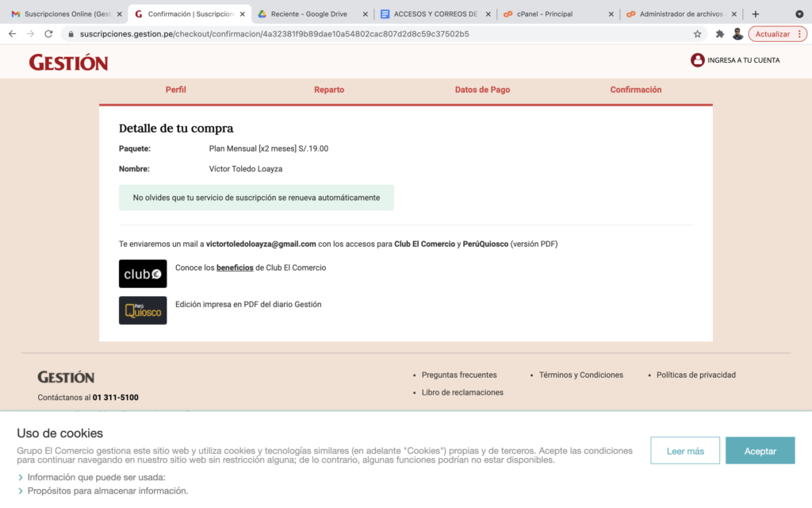Click the Reparto step
This screenshot has height=508, width=812.
point(329,90)
